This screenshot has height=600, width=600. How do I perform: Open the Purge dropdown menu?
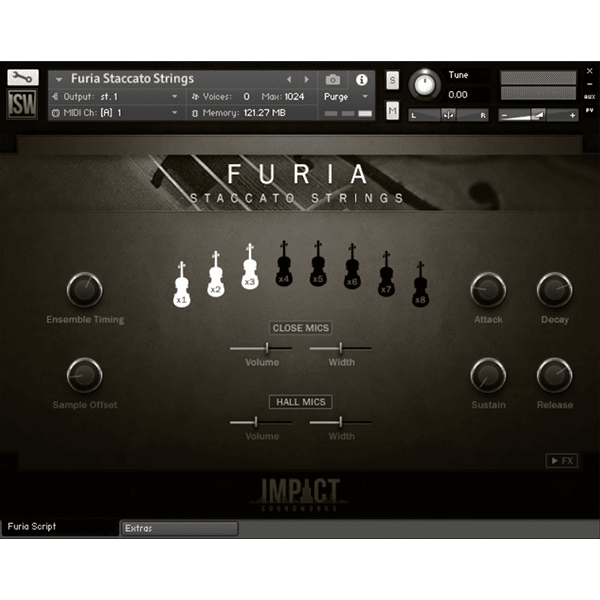(346, 97)
